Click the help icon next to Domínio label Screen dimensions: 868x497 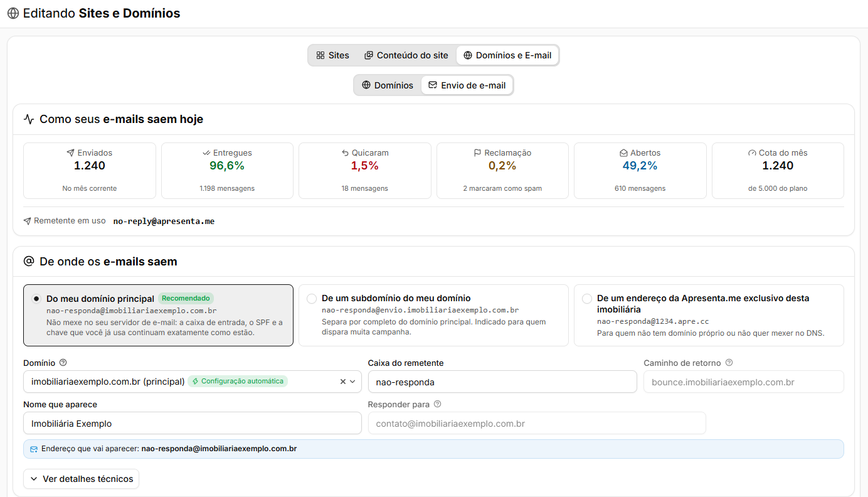(x=63, y=363)
